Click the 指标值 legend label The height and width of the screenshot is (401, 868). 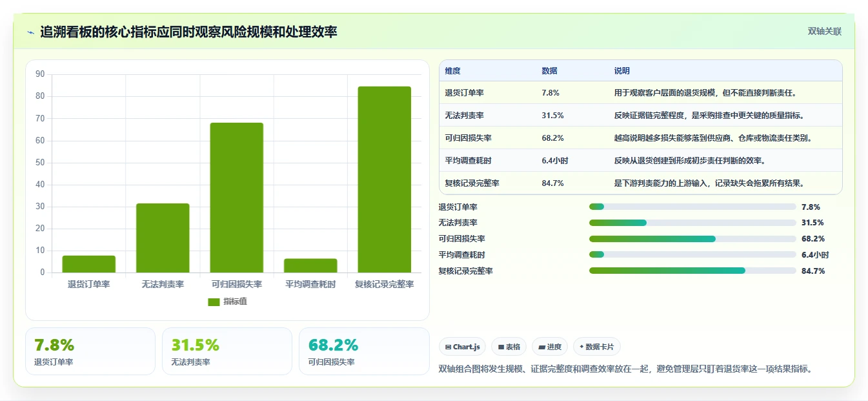point(235,302)
